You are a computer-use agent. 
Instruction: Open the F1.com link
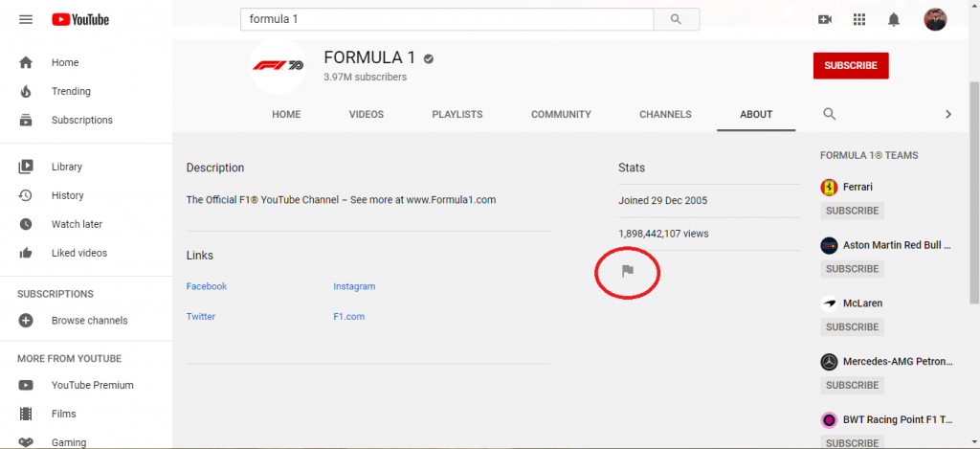coord(348,317)
